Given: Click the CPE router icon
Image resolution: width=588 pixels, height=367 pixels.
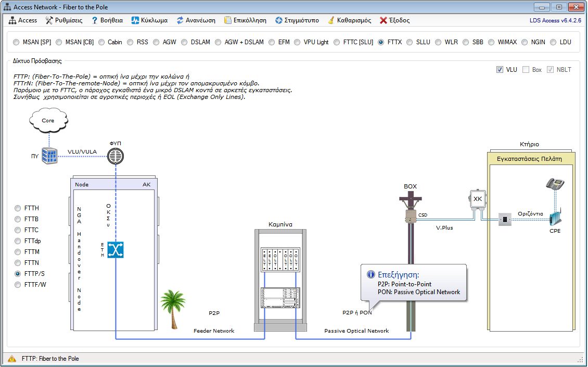Looking at the screenshot, I should pos(555,217).
